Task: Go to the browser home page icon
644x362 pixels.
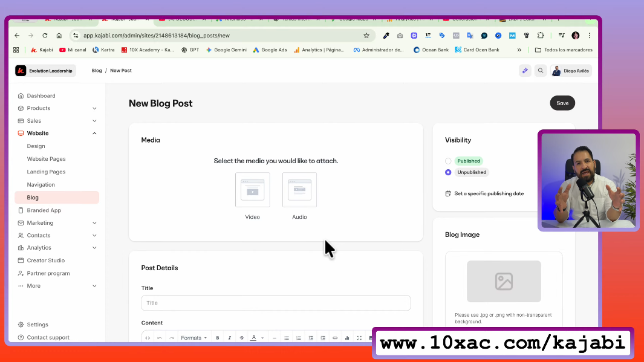Action: [59, 36]
